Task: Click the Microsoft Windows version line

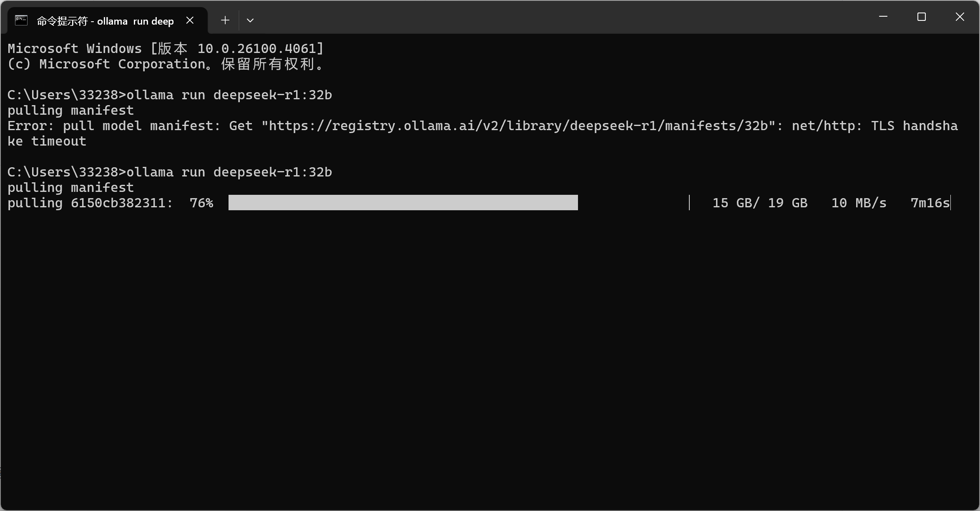Action: (166, 48)
